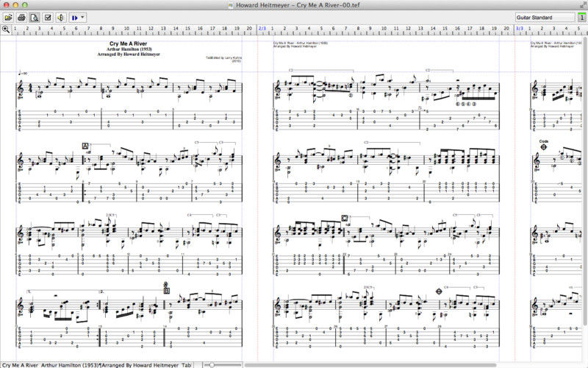Click the boxed section marker A
This screenshot has height=368, width=588.
click(85, 146)
